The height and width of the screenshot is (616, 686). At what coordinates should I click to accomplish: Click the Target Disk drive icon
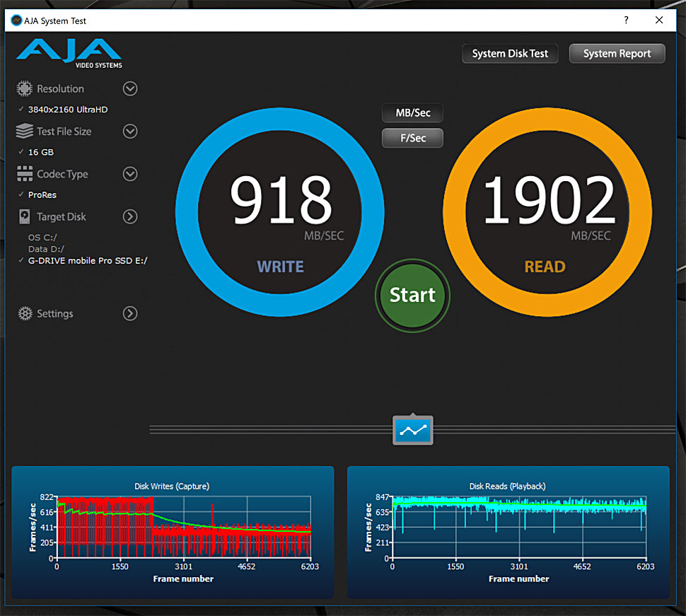tap(25, 216)
